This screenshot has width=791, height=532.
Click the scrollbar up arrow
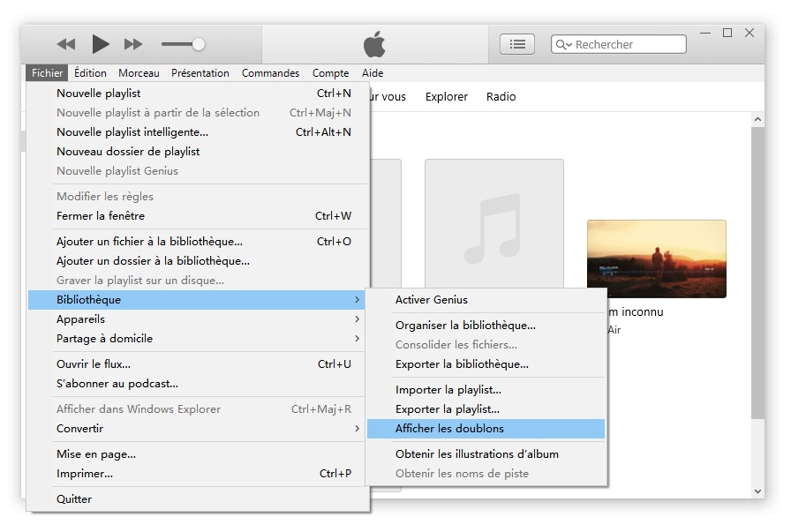pyautogui.click(x=757, y=119)
